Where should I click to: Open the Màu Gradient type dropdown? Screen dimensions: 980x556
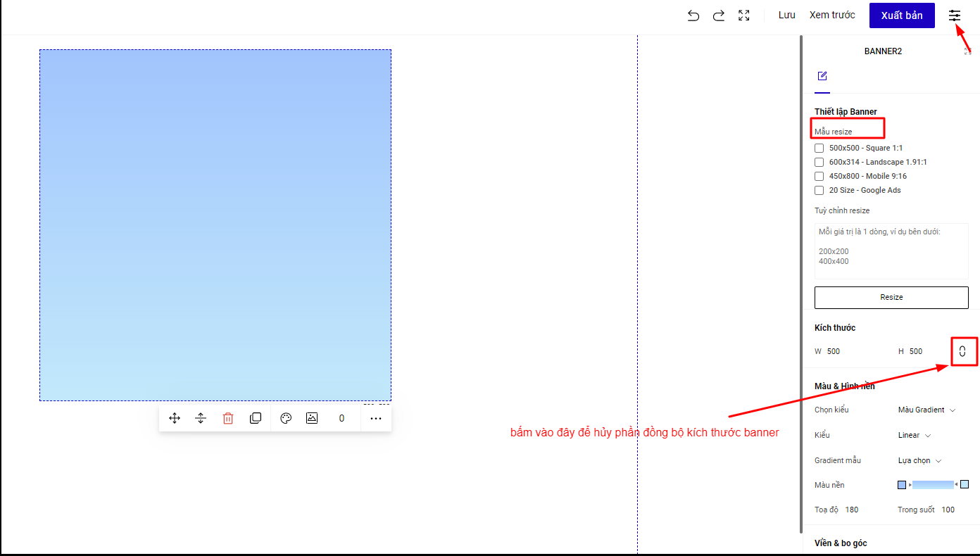[x=926, y=410]
